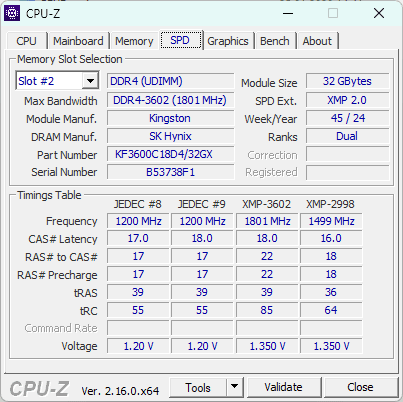Image resolution: width=403 pixels, height=402 pixels.
Task: Open the Tools dropdown arrow
Action: coord(235,387)
